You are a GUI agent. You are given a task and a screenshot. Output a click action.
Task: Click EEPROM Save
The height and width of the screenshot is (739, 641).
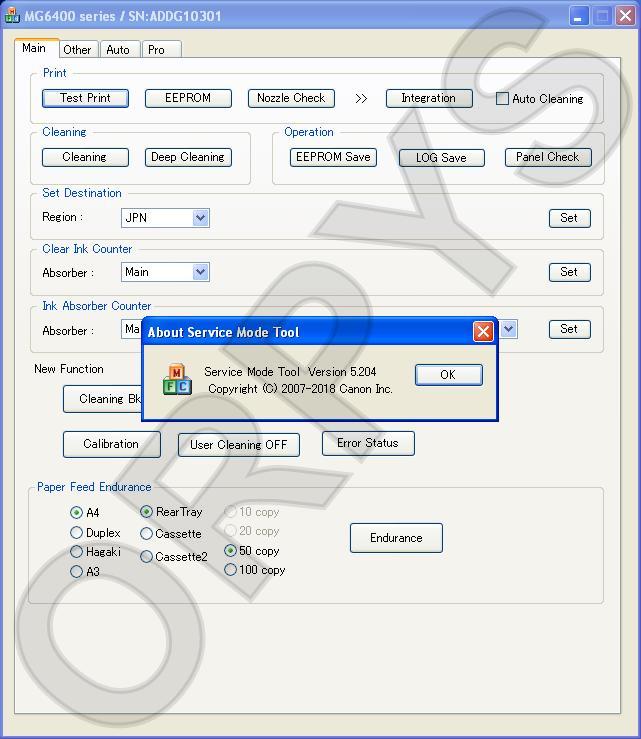click(x=333, y=157)
